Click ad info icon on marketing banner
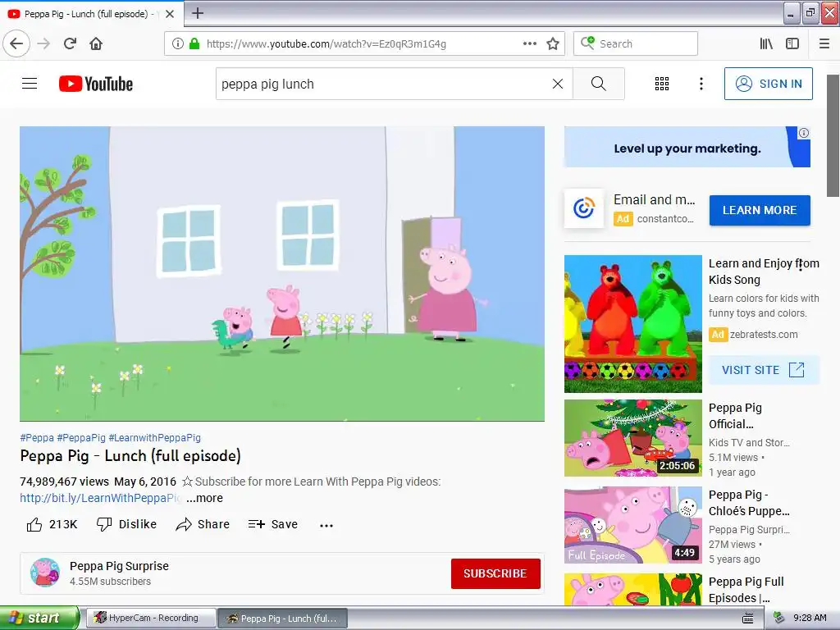Viewport: 840px width, 630px height. coord(804,133)
